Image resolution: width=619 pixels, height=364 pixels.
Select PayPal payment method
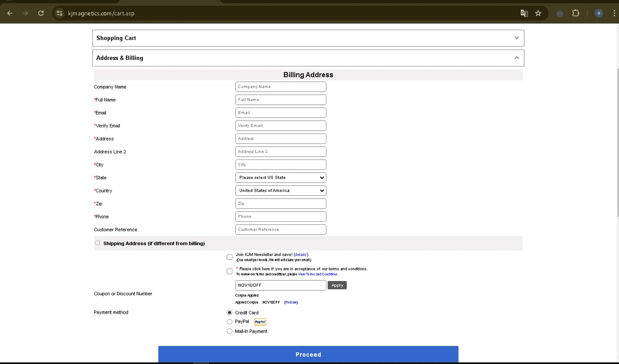[229, 322]
